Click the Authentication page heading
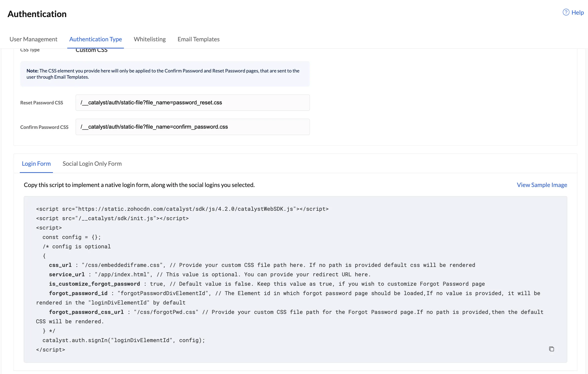588x374 pixels. 37,14
